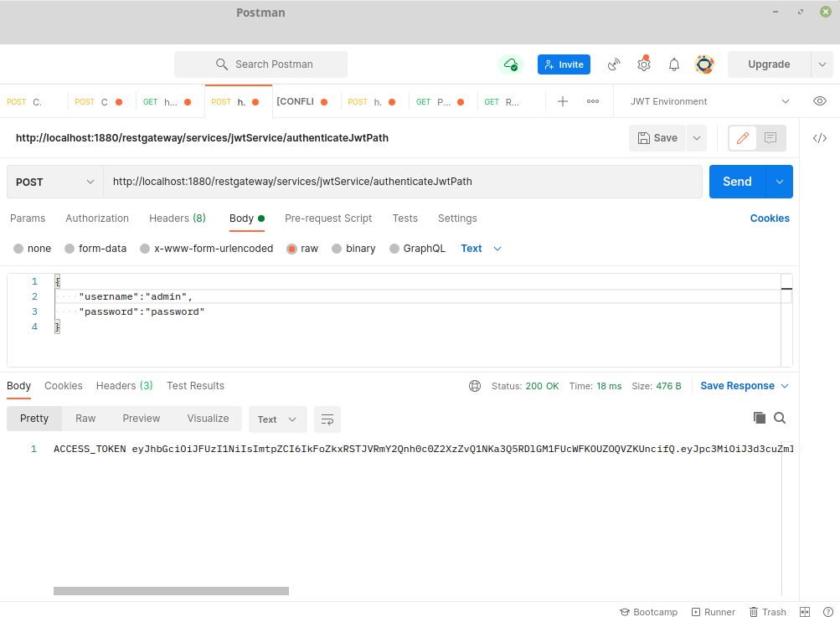Screen dimensions: 840x617
Task: Expand the Upgrade dropdown arrow
Action: tap(822, 64)
